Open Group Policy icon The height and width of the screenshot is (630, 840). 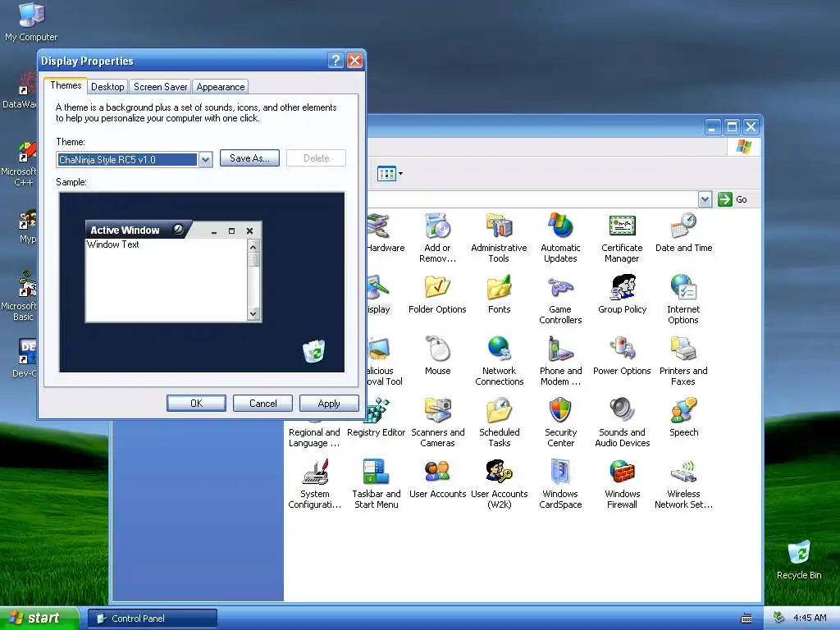click(x=622, y=288)
